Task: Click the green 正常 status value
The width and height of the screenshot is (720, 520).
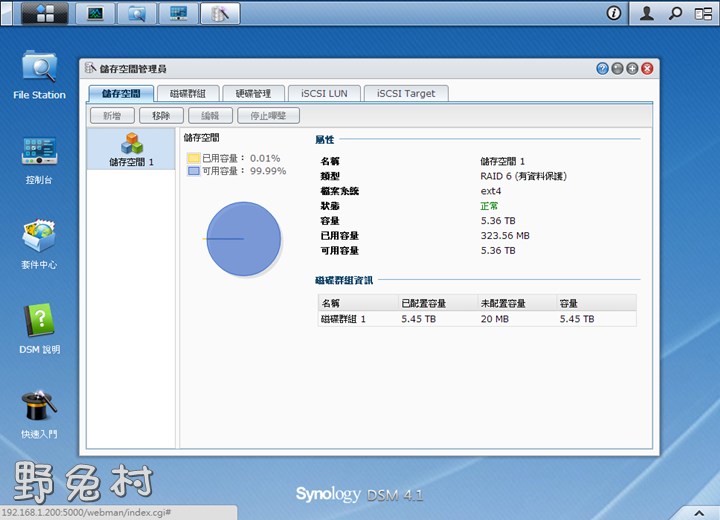Action: [x=489, y=206]
